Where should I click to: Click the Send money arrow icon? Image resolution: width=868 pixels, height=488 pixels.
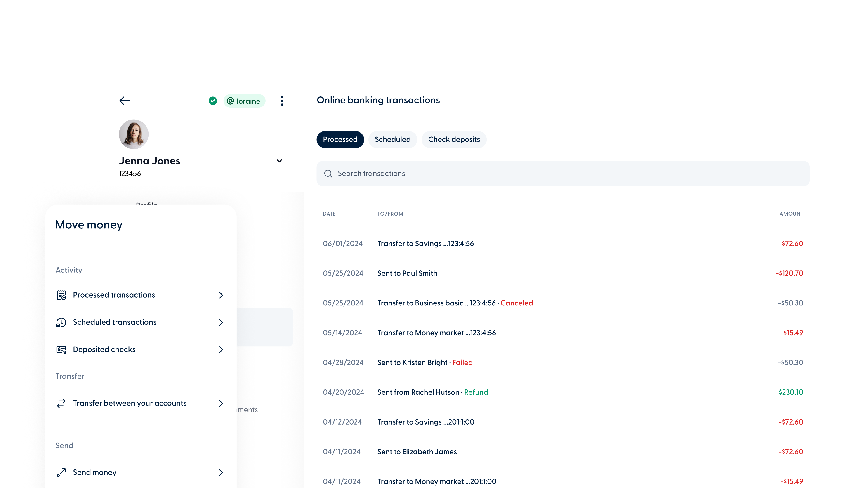click(61, 472)
